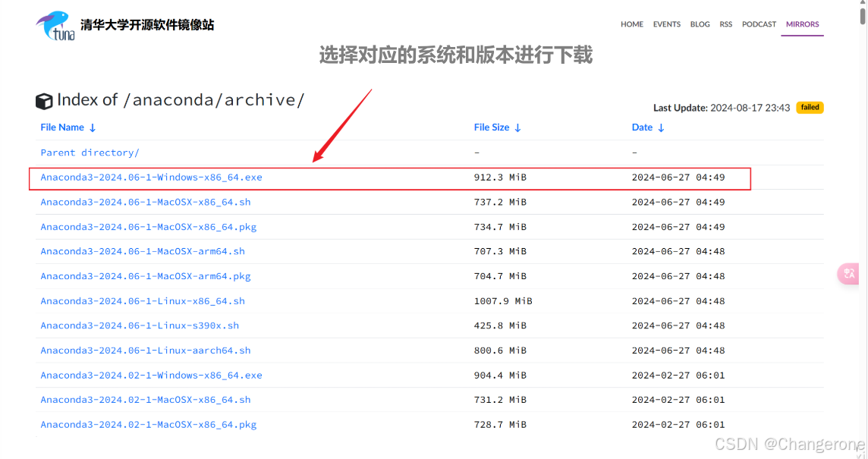
Task: Click the 1007.9 MiB size cell
Action: click(x=502, y=301)
